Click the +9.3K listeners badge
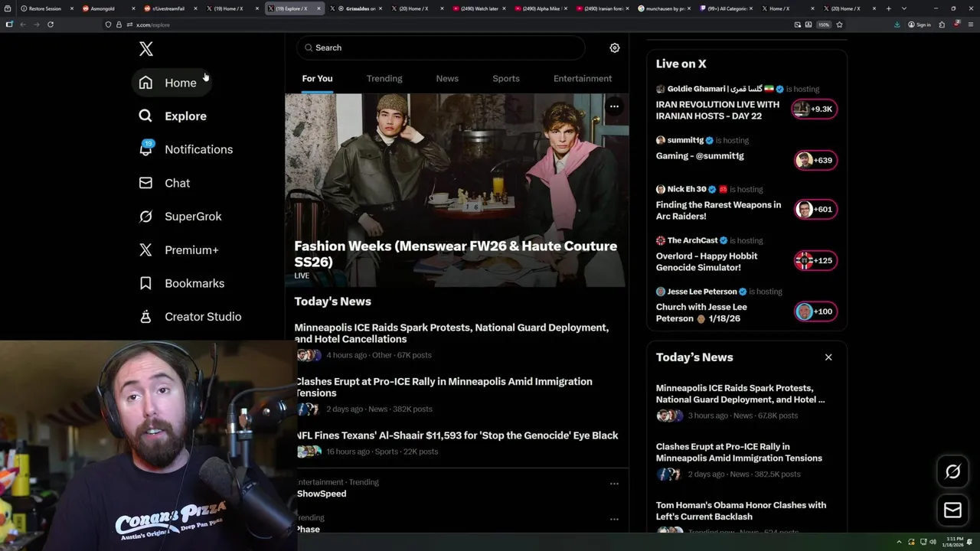Viewport: 980px width, 551px height. tap(815, 109)
